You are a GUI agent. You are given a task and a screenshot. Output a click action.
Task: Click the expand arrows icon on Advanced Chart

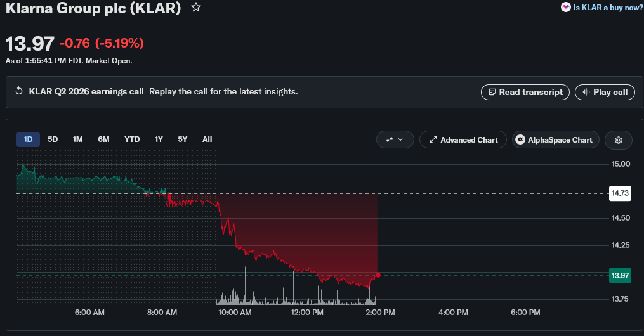pyautogui.click(x=433, y=140)
